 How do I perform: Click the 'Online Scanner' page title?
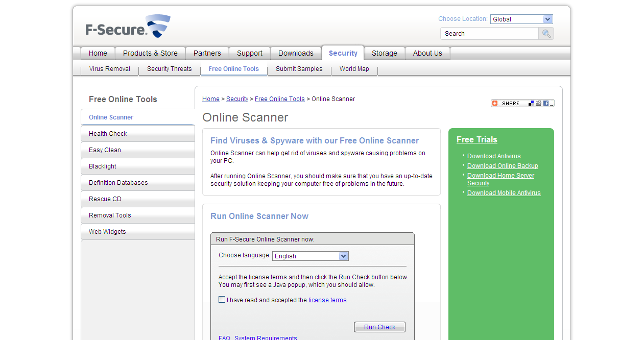[245, 117]
